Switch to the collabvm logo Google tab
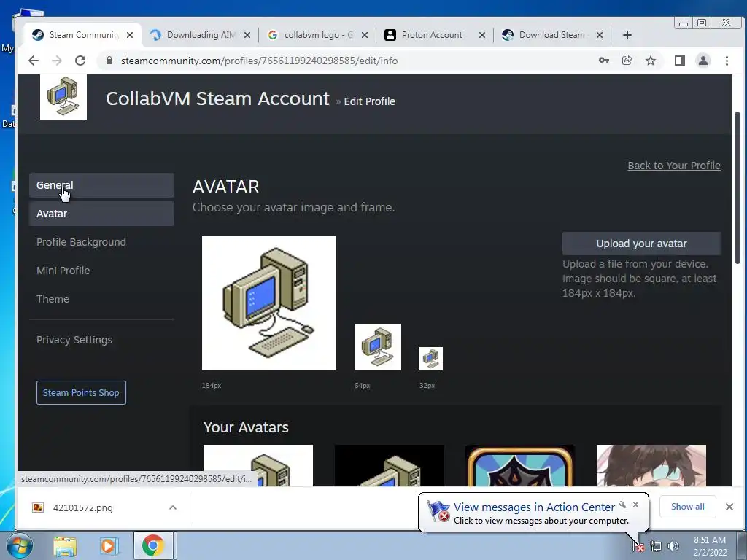This screenshot has width=747, height=560. click(318, 35)
